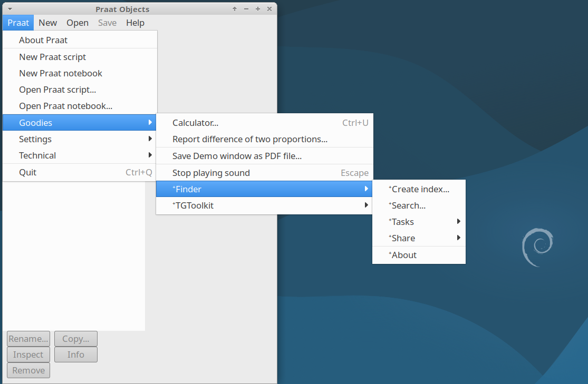588x384 pixels.
Task: Expand the Technical submenu
Action: tap(80, 155)
